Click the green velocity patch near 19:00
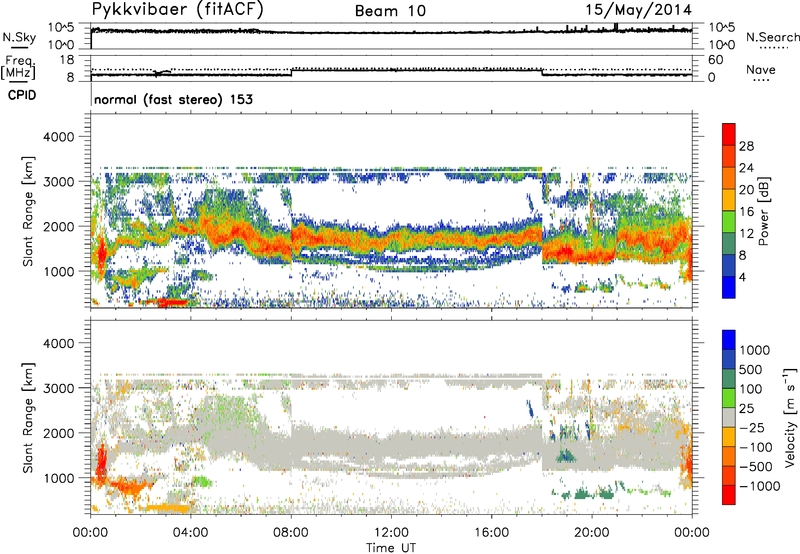The width and height of the screenshot is (800, 554). 565,456
